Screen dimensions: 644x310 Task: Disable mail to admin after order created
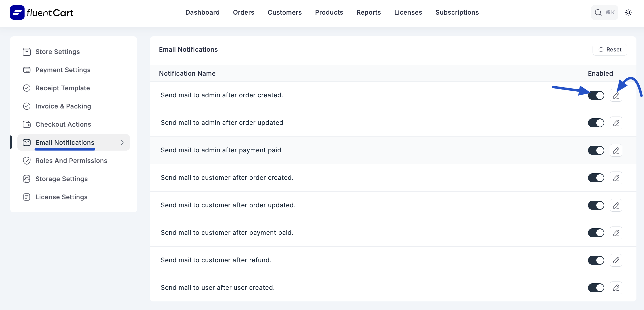point(596,95)
